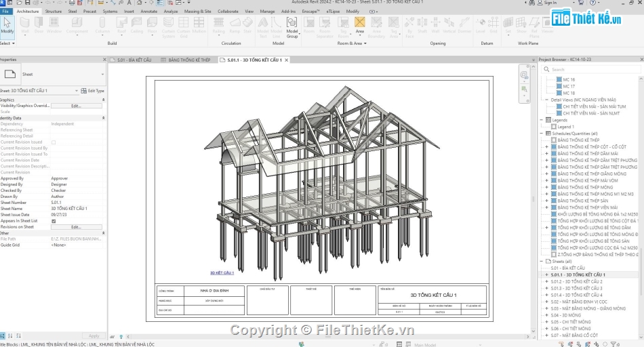Collapse the Other properties section
This screenshot has width=644, height=347.
coord(104,233)
